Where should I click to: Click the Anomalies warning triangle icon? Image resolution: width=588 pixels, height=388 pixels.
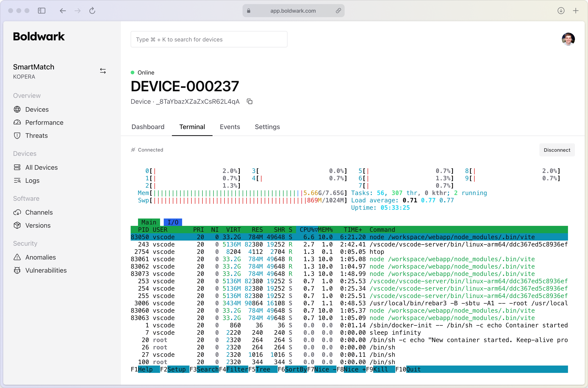[17, 257]
